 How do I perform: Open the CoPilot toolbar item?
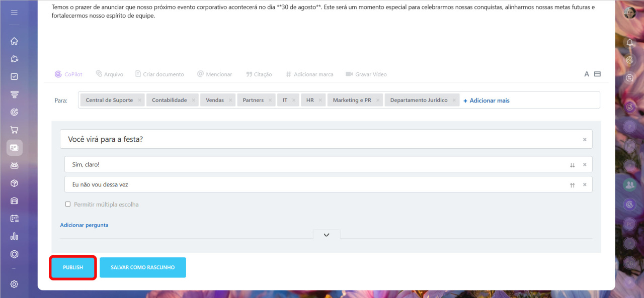click(x=68, y=74)
